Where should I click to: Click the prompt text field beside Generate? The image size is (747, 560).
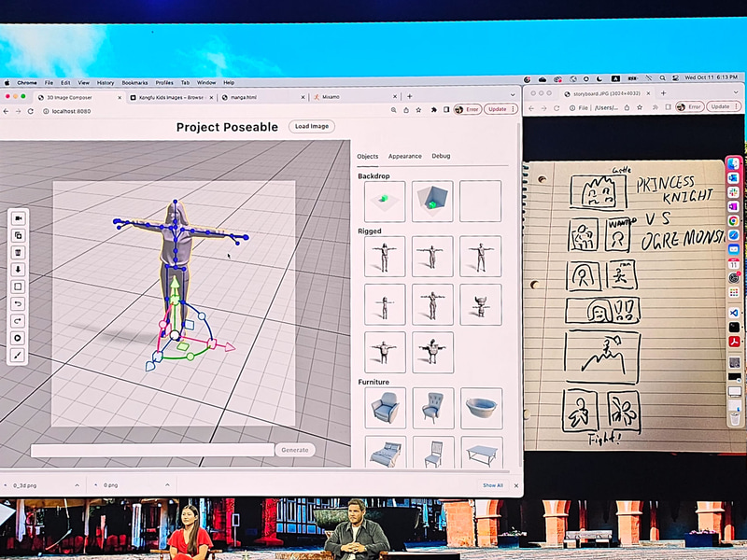(x=152, y=450)
